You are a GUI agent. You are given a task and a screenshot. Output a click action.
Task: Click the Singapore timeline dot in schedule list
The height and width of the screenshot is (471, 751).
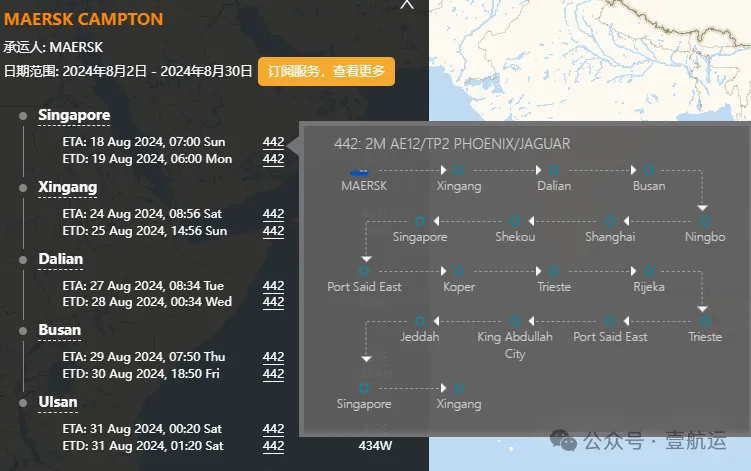pyautogui.click(x=23, y=116)
